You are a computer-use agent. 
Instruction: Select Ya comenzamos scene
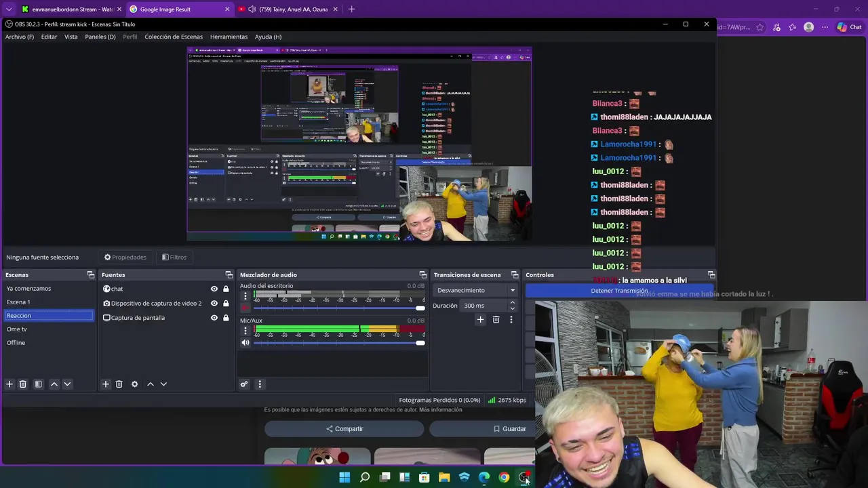click(x=49, y=289)
